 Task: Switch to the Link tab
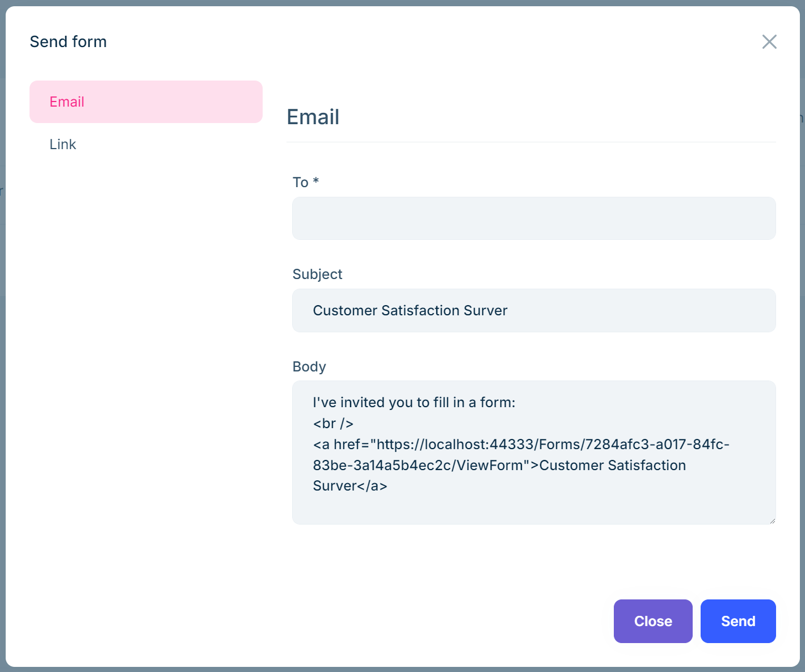pyautogui.click(x=62, y=144)
